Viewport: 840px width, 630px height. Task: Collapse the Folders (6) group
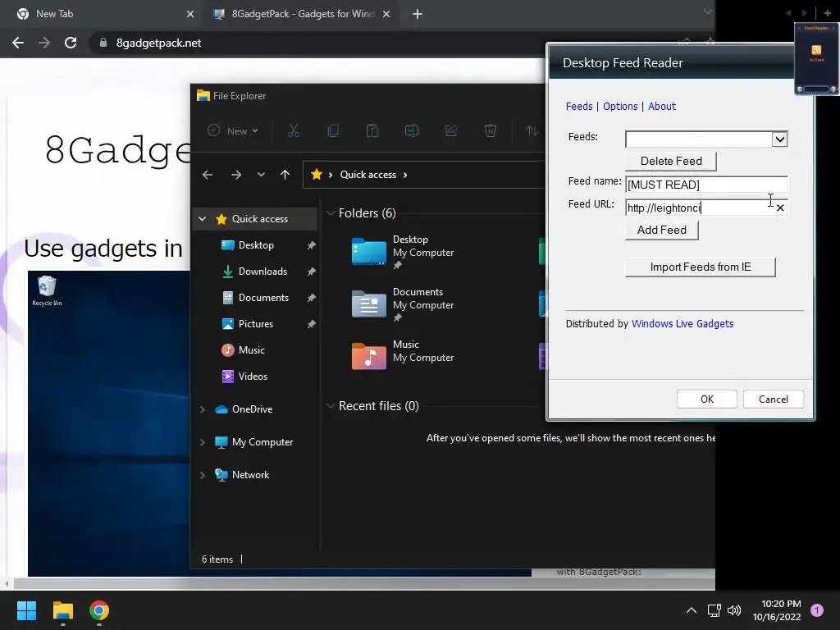[331, 213]
